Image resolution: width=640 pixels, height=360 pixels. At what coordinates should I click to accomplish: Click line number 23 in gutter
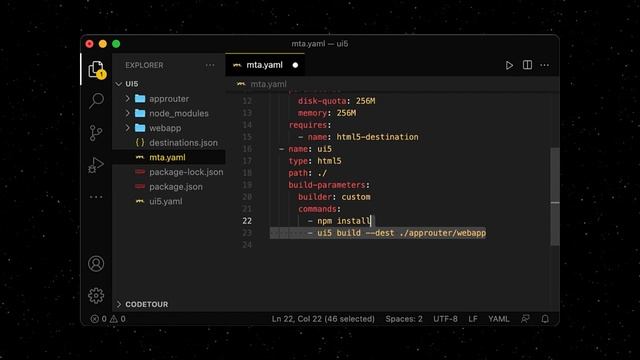247,233
